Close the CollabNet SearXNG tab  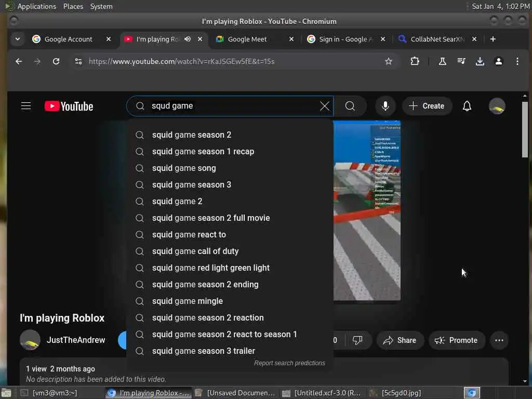pyautogui.click(x=474, y=39)
